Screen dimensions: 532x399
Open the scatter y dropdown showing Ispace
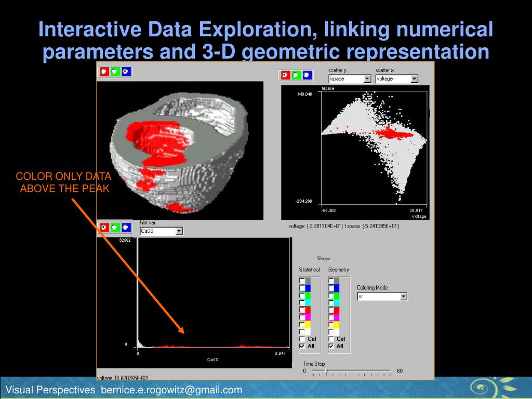[367, 79]
